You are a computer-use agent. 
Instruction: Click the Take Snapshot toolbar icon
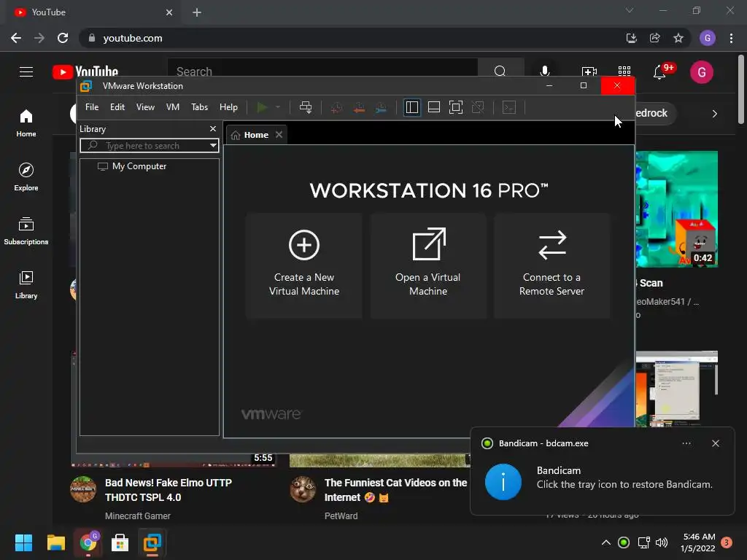[x=336, y=108]
